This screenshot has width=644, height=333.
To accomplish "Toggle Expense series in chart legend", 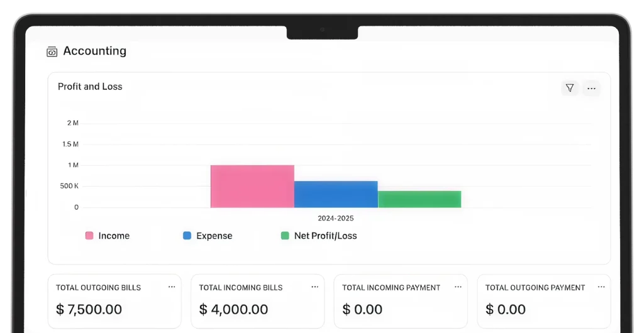I will coord(208,236).
